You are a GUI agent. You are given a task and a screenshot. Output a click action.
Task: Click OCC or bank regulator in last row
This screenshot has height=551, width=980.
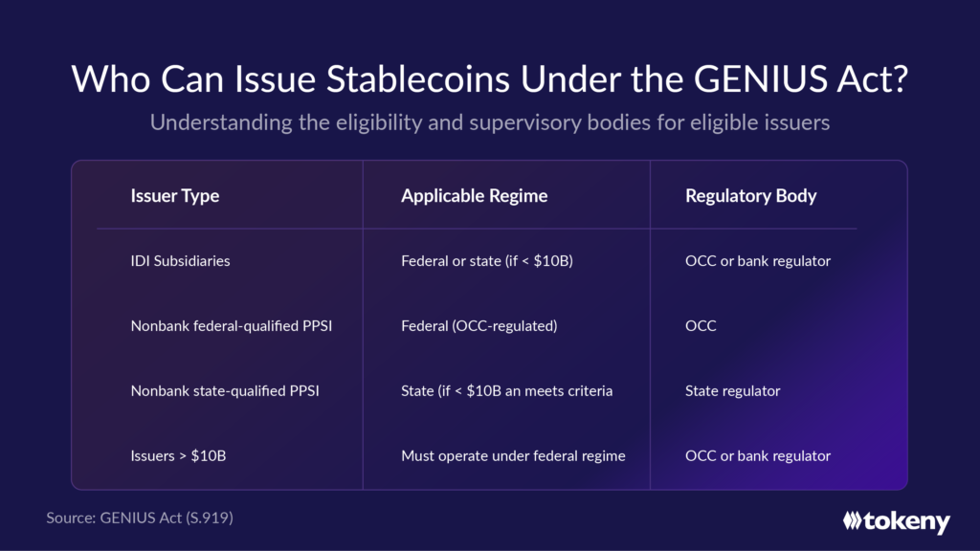758,455
